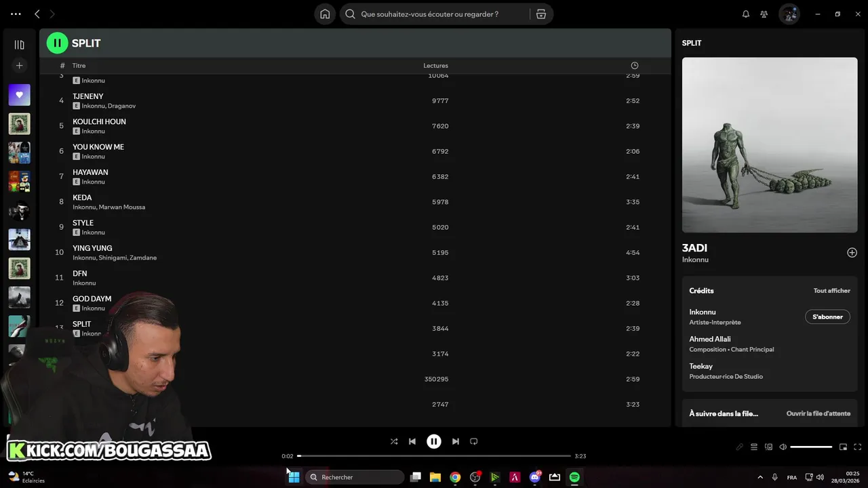Screen dimensions: 868x488
Task: Adjust the volume slider
Action: 811,447
